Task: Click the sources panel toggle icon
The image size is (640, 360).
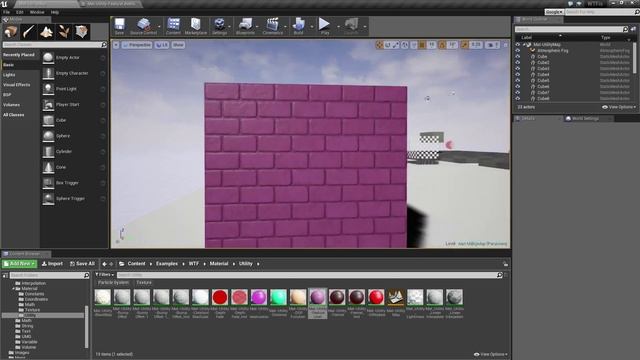Action: pos(5,276)
